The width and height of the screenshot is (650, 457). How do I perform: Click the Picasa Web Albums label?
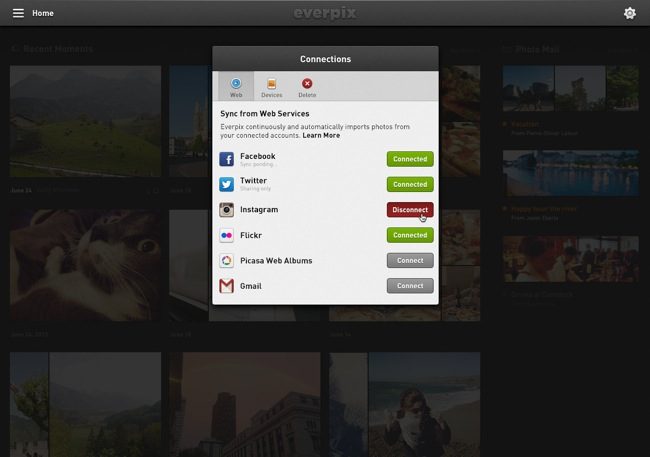pos(276,260)
